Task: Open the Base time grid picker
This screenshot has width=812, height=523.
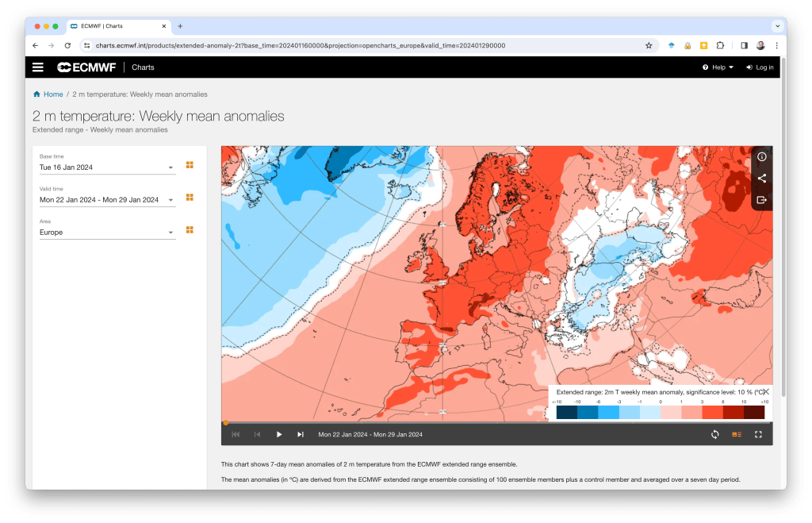Action: (190, 165)
